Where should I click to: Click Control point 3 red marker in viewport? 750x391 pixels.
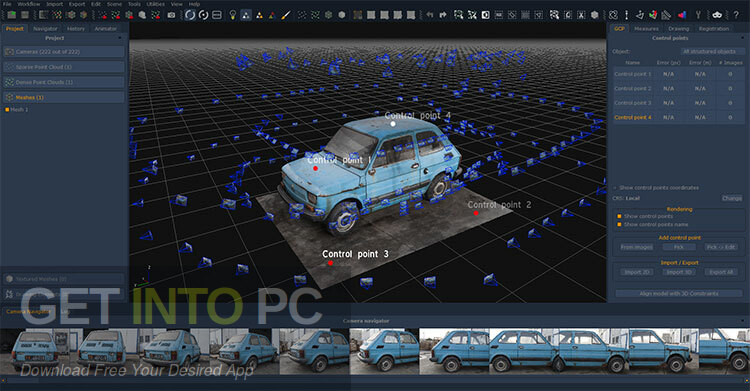click(331, 263)
